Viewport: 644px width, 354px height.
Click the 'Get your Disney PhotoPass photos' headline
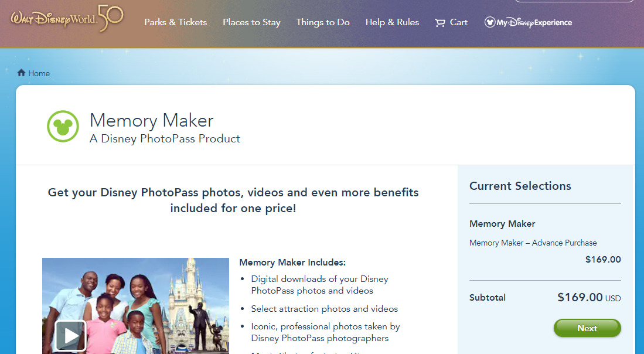coord(233,200)
